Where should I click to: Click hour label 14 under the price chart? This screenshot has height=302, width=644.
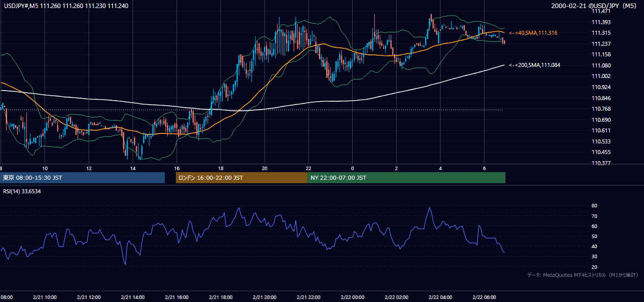point(133,168)
